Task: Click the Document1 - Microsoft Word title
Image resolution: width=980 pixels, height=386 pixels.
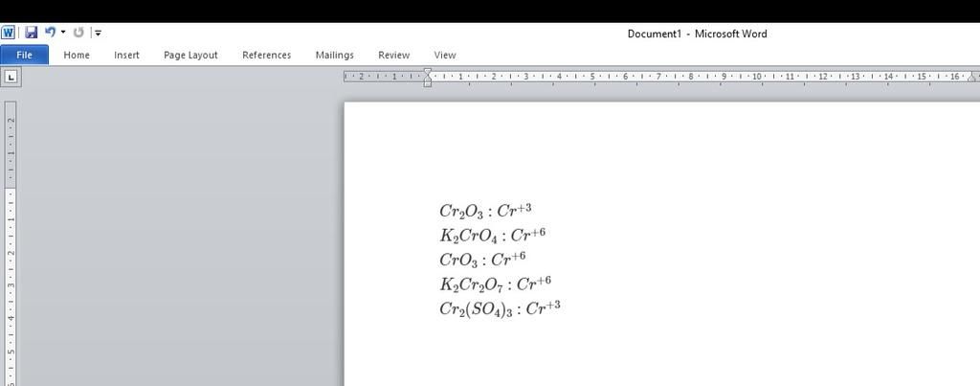Action: [x=697, y=34]
